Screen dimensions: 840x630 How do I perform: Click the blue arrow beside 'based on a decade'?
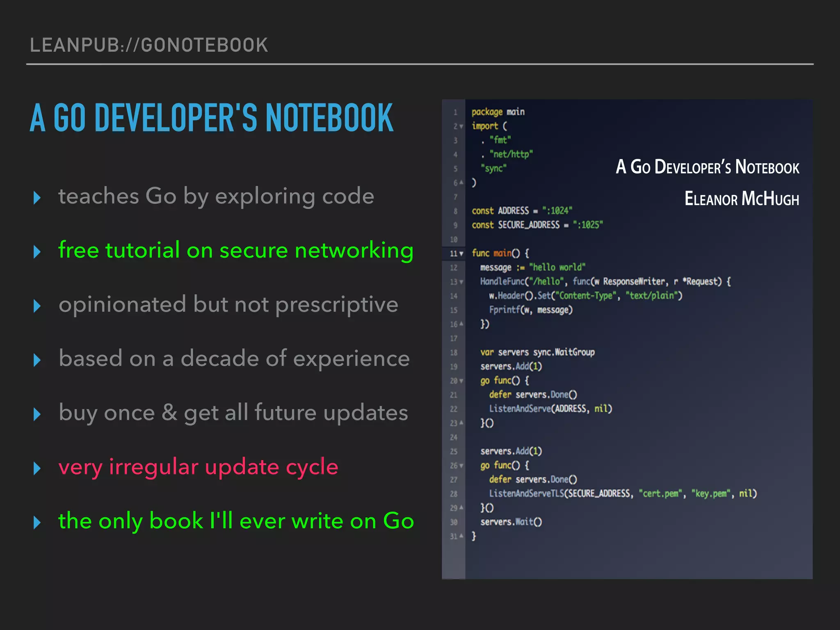[x=37, y=360]
